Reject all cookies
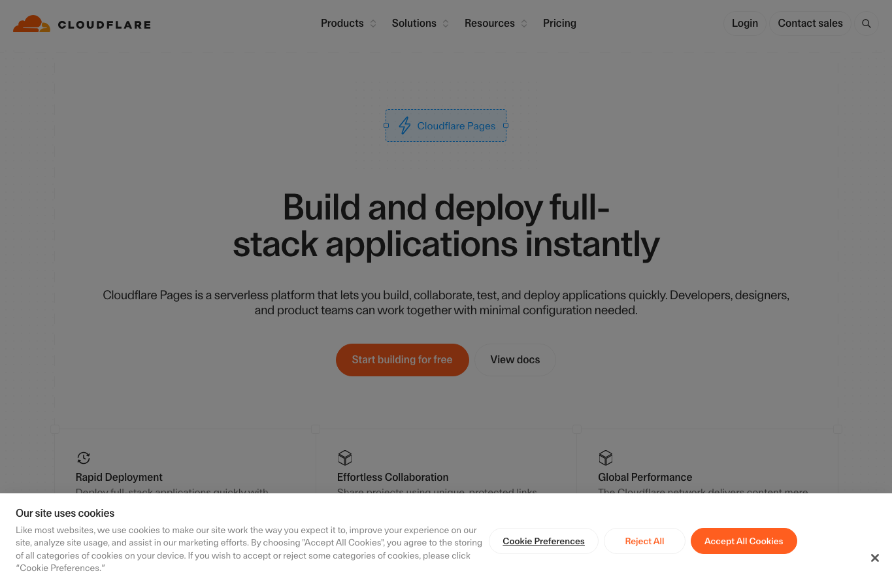This screenshot has height=588, width=892. [x=644, y=541]
